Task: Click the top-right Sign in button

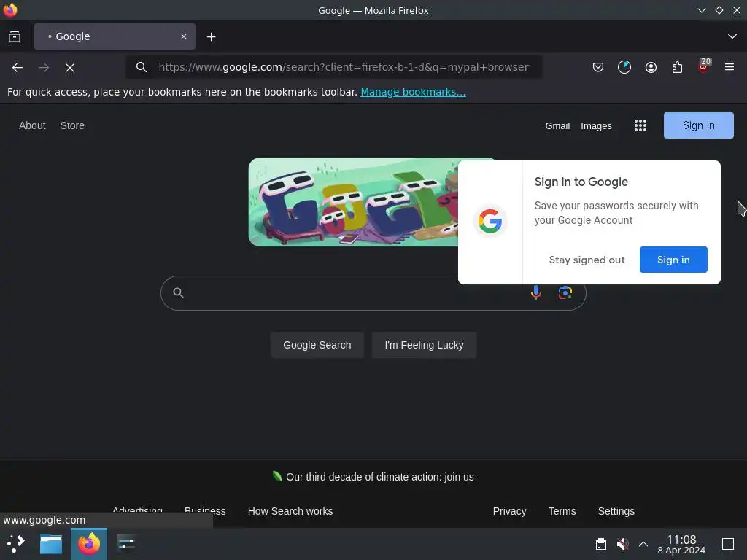Action: click(698, 125)
